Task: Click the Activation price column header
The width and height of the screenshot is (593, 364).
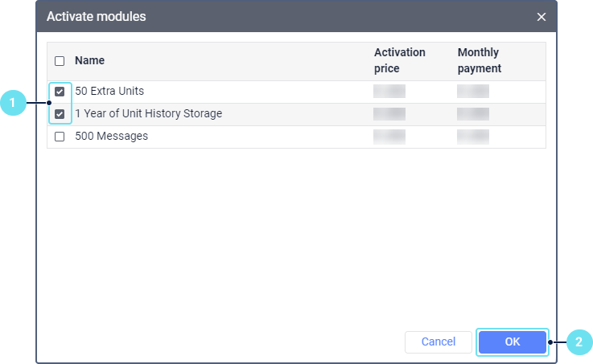Action: click(x=399, y=60)
